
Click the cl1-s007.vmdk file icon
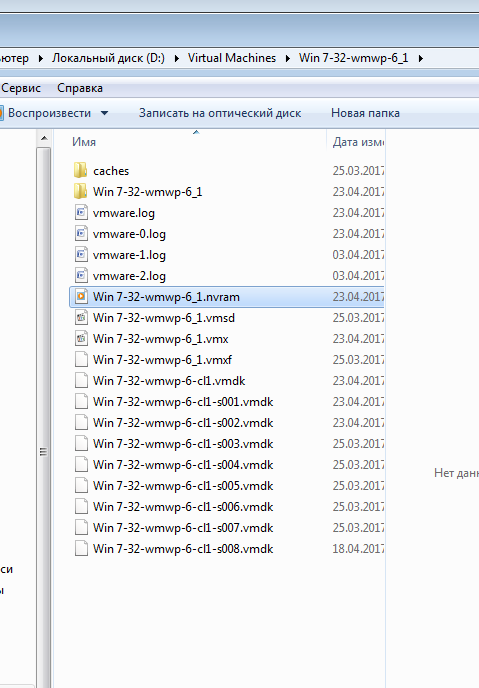click(x=81, y=528)
